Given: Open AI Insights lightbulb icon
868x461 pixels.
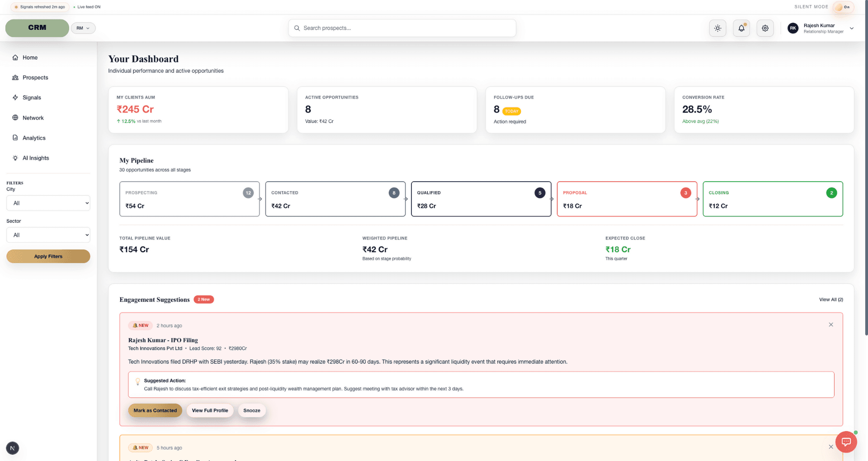Looking at the screenshot, I should click(15, 158).
